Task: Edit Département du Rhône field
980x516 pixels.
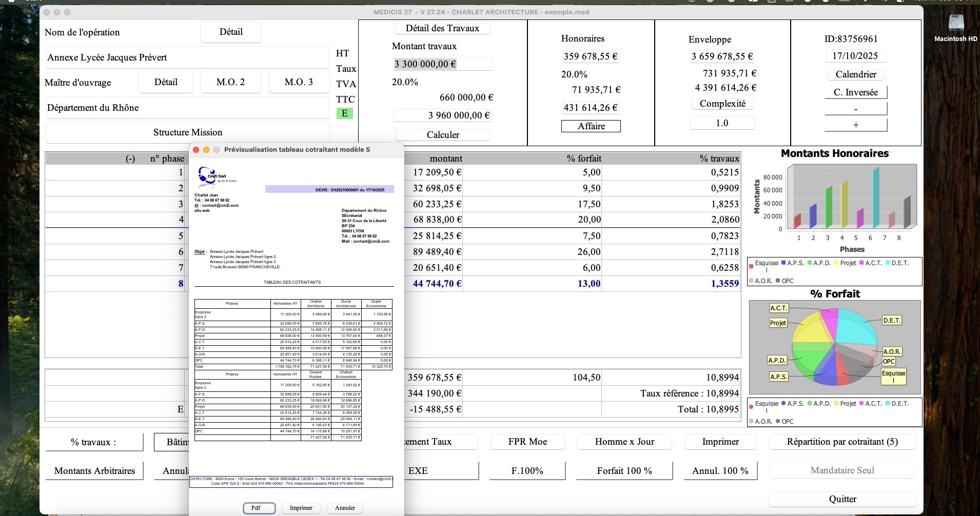Action: pos(188,108)
